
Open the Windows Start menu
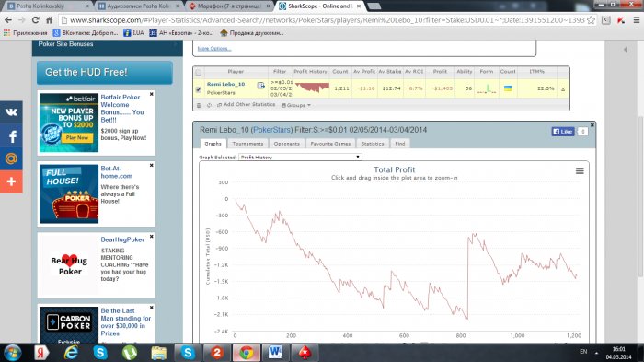[x=12, y=353]
